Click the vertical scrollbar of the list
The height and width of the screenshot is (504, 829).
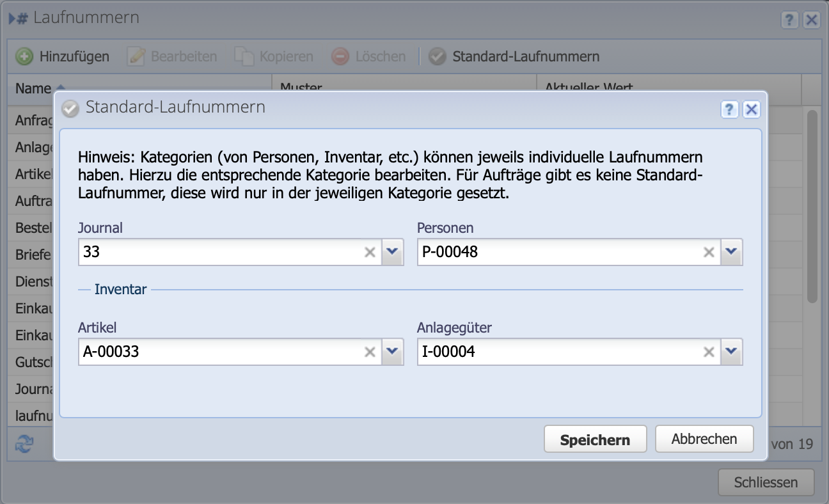pos(812,205)
